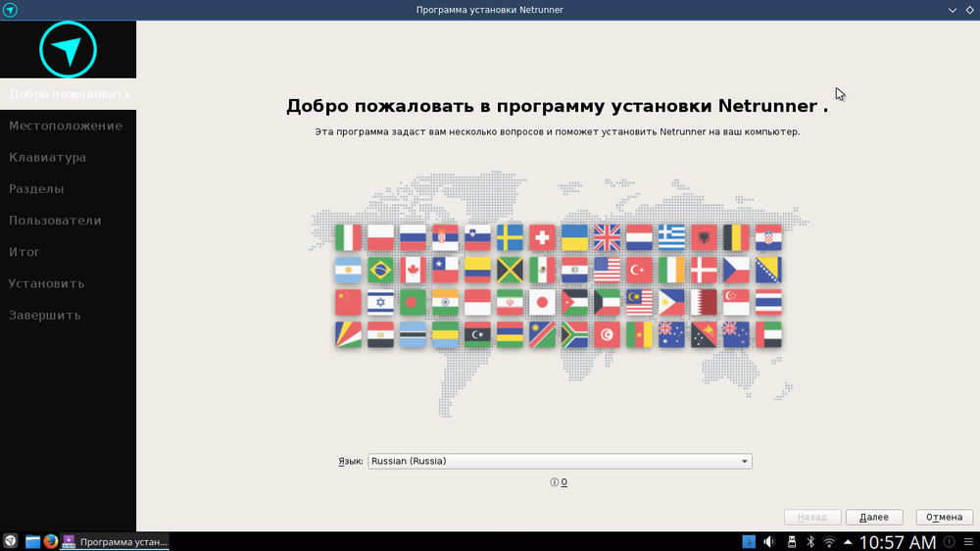This screenshot has width=980, height=551.
Task: Click the greyed Назад button
Action: (811, 518)
